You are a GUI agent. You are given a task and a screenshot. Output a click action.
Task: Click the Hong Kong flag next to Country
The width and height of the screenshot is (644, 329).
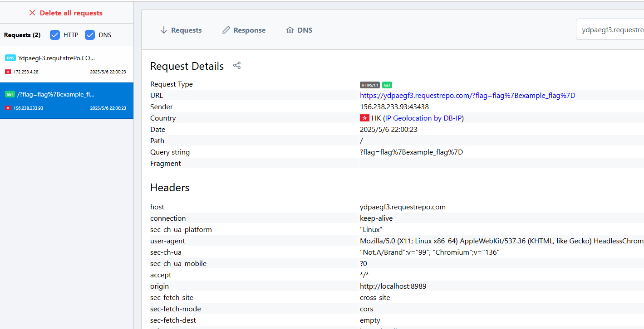pyautogui.click(x=364, y=118)
